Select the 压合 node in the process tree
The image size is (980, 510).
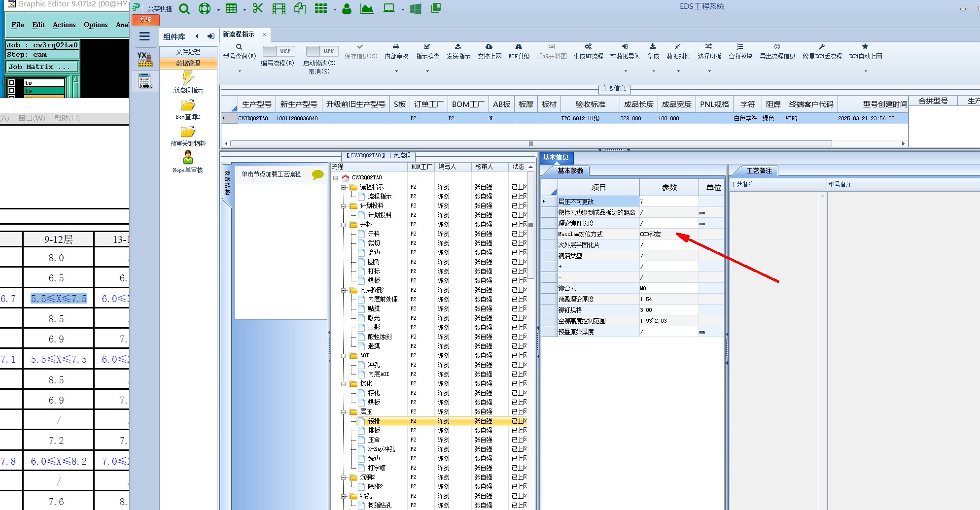(374, 440)
